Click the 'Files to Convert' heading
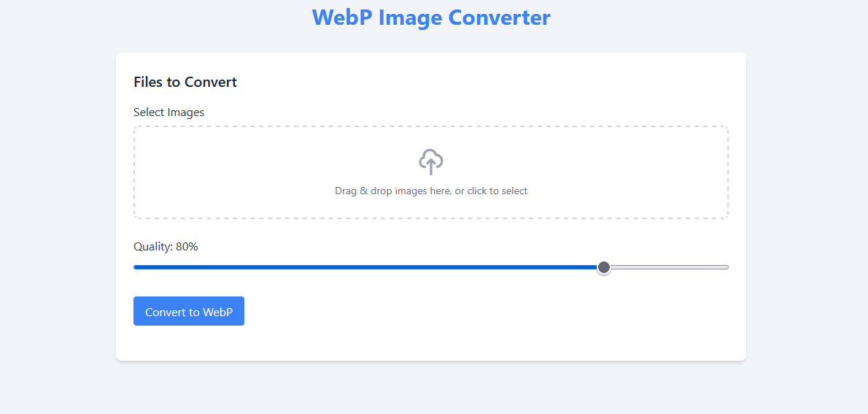The width and height of the screenshot is (868, 414). tap(185, 82)
